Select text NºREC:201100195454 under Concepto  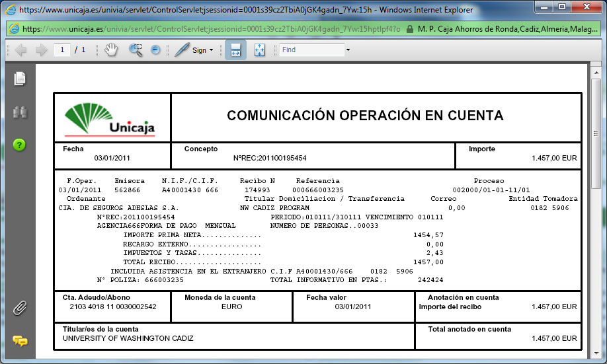click(270, 158)
